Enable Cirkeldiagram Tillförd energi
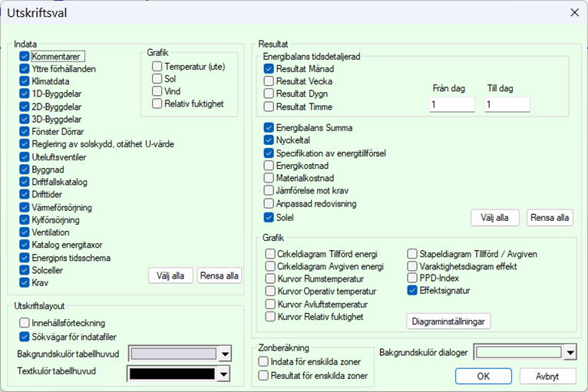This screenshot has width=588, height=392. tap(270, 253)
